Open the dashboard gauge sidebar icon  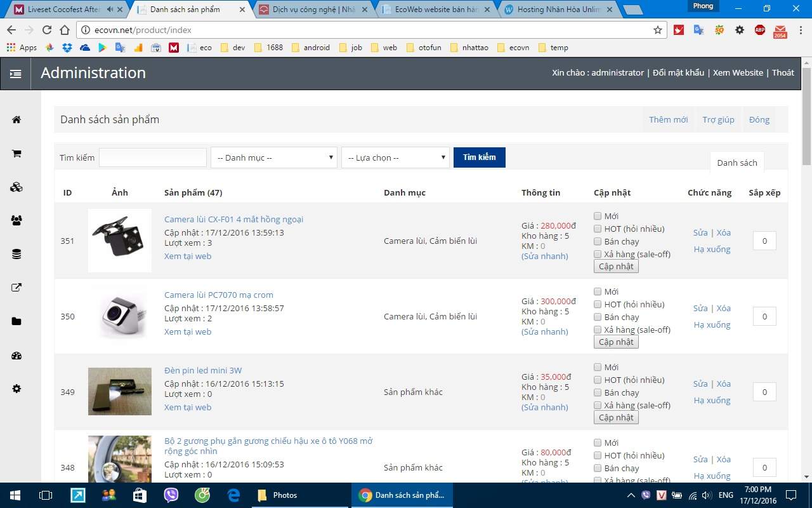point(16,356)
